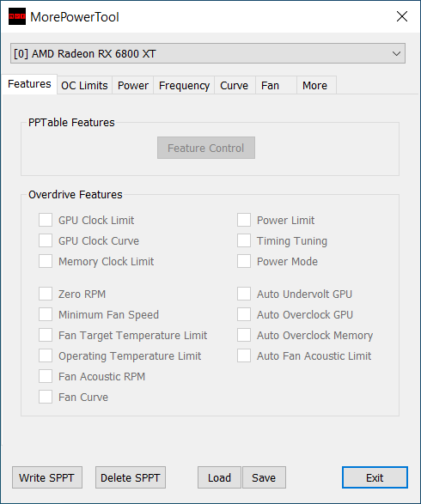
Task: Click the Delete SPPT button
Action: click(x=131, y=477)
